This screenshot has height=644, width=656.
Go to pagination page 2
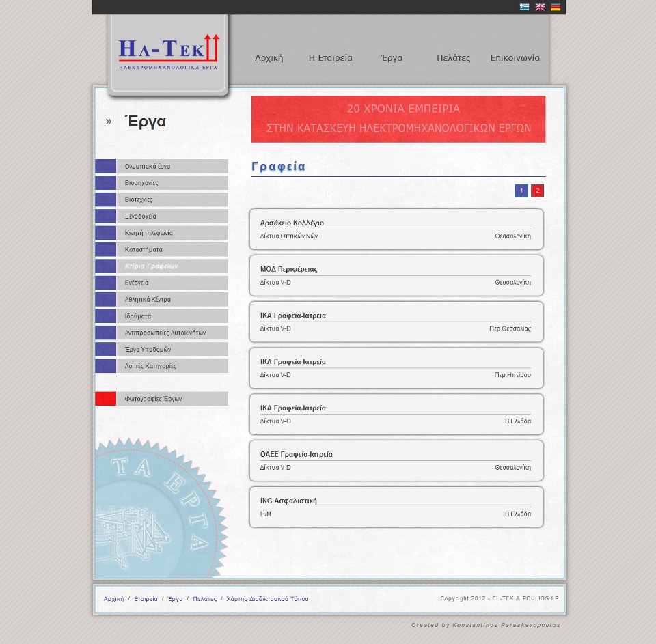pyautogui.click(x=537, y=191)
